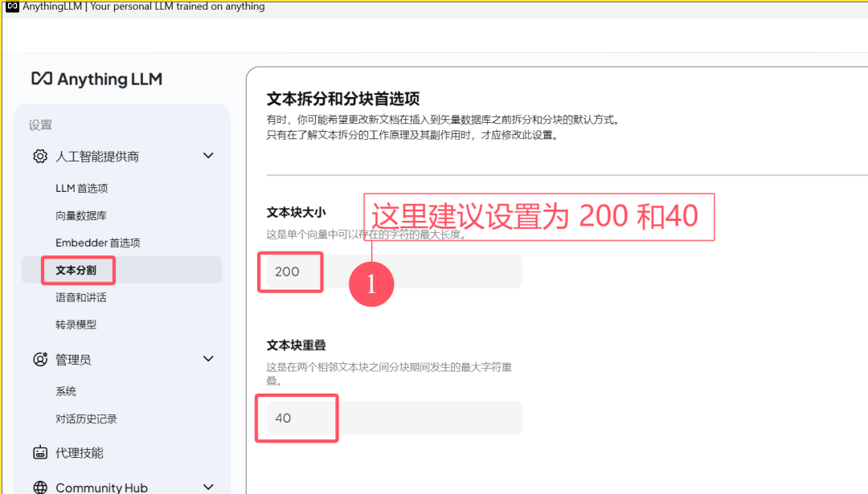Click the 文本拆分和分块首选项 heading
Image resolution: width=868 pixels, height=494 pixels.
(343, 99)
